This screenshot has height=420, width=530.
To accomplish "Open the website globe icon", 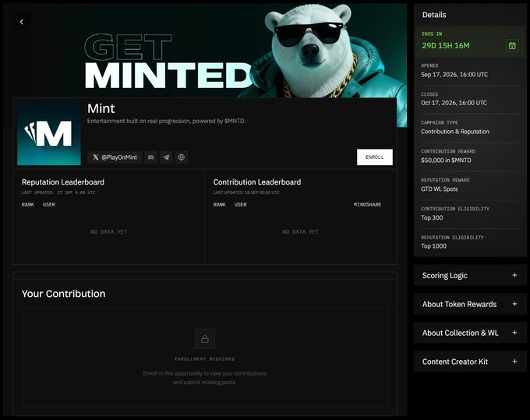I will 181,157.
